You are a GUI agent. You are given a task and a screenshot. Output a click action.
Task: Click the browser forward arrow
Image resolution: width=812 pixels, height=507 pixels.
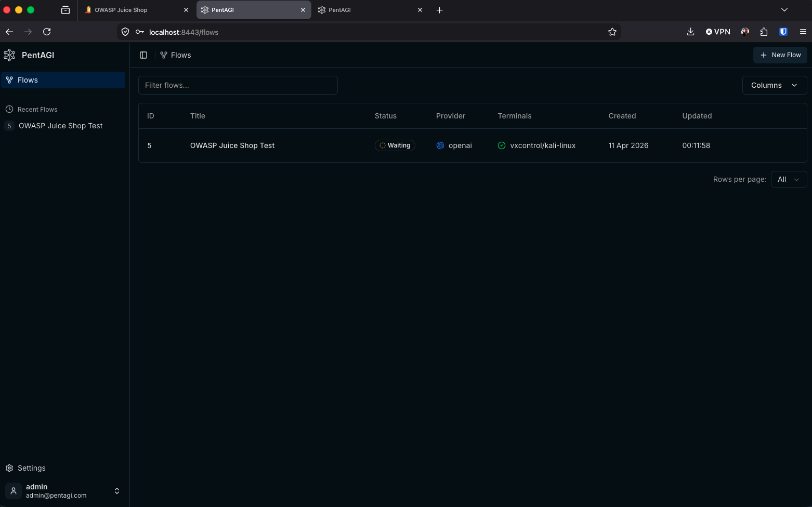tap(28, 32)
